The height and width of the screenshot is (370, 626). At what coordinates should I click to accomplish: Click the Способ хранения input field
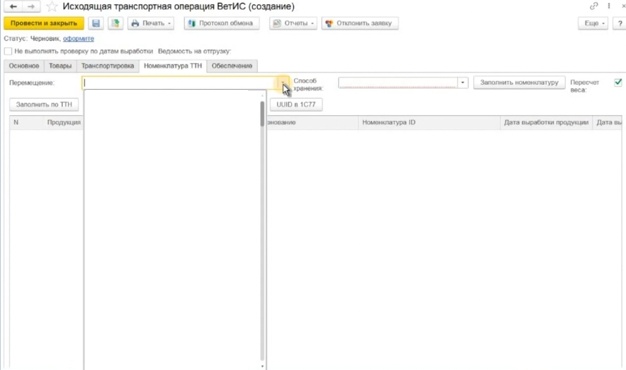(x=398, y=83)
